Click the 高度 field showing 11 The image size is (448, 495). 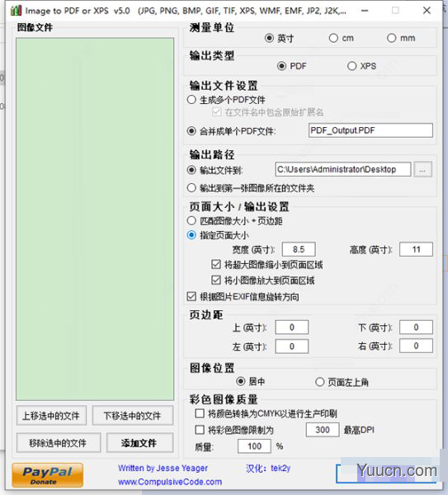pyautogui.click(x=416, y=249)
